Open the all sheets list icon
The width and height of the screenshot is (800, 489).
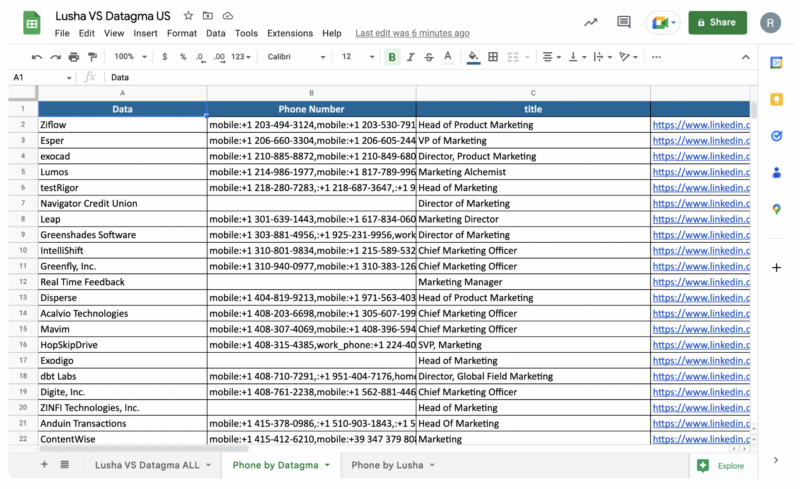tap(65, 464)
